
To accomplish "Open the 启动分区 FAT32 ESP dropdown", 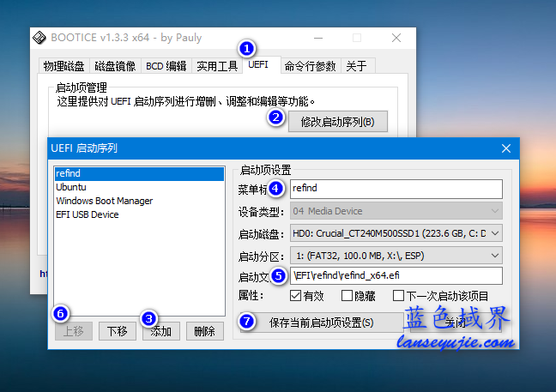I will pyautogui.click(x=396, y=256).
